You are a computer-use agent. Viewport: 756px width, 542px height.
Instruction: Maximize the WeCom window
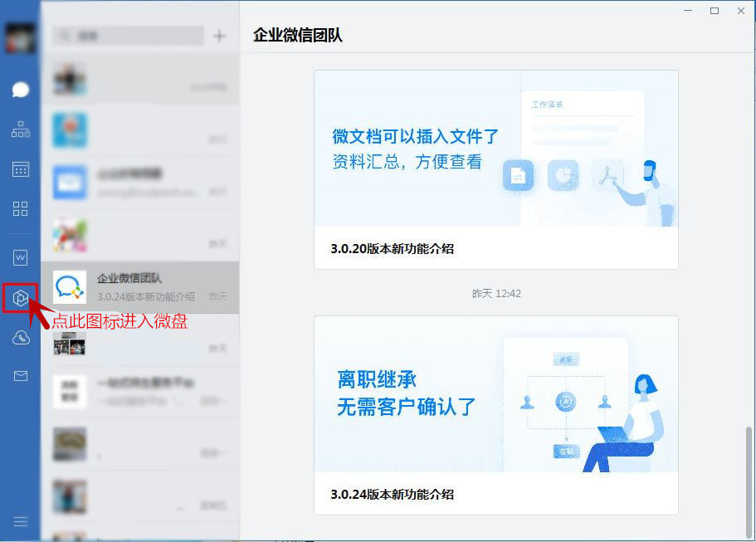tap(715, 11)
